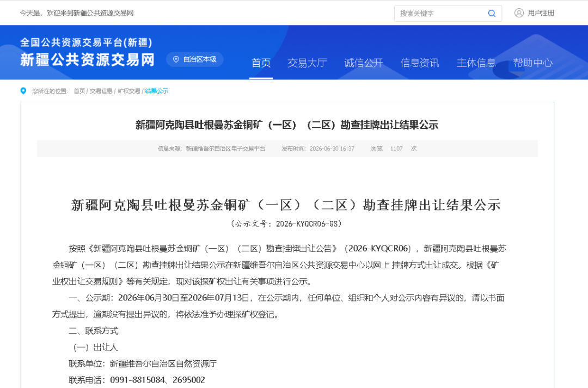Click the large serif document title
Viewport: 588px width, 388px height.
click(286, 205)
